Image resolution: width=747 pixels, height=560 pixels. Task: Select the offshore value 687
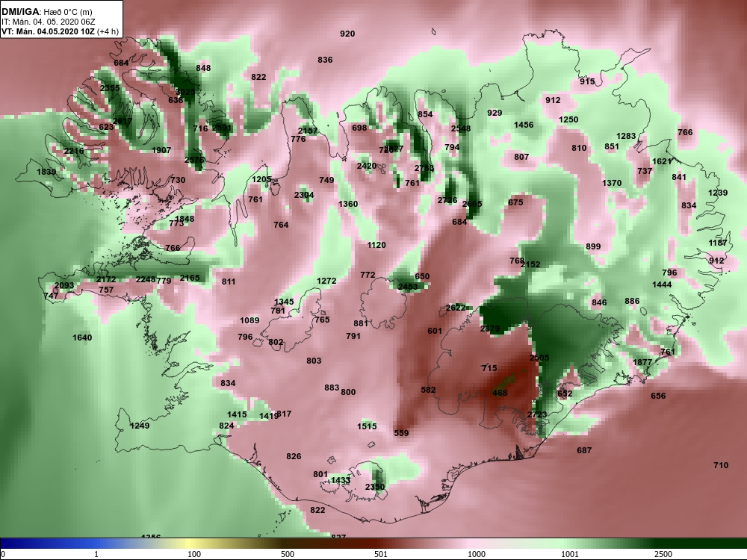tap(584, 450)
